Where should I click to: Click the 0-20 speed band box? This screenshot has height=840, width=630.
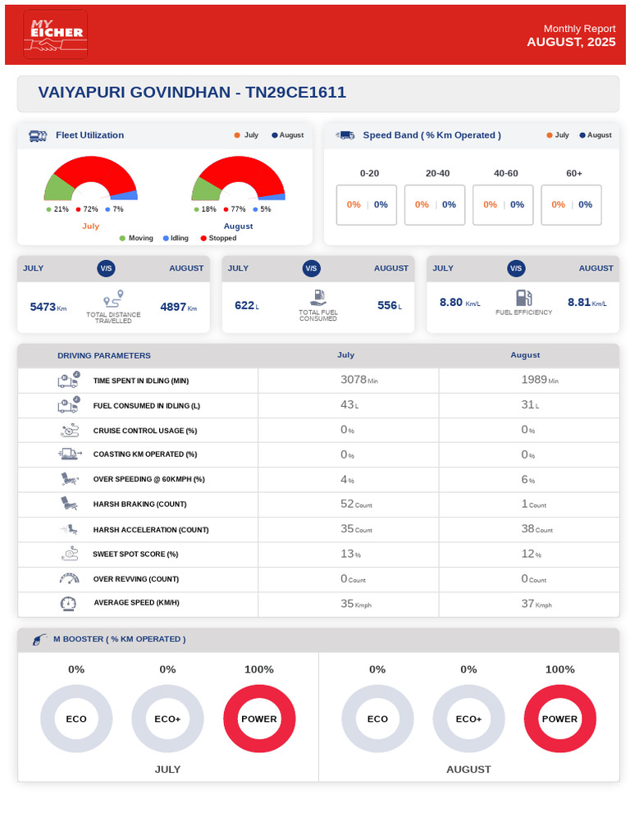pyautogui.click(x=367, y=204)
